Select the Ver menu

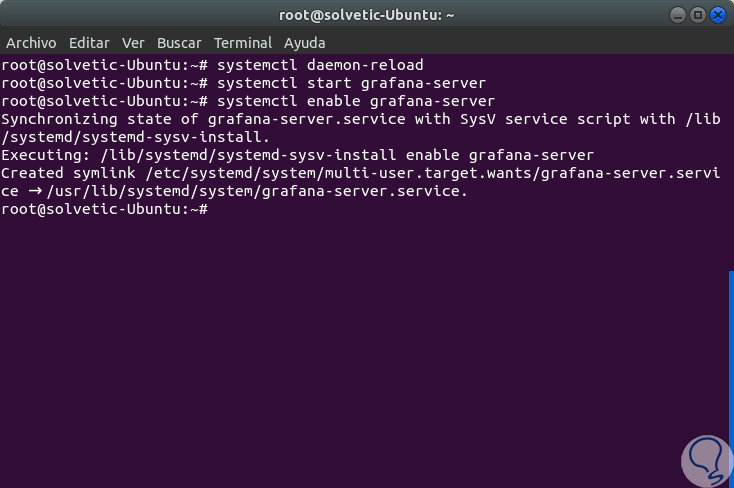[133, 43]
